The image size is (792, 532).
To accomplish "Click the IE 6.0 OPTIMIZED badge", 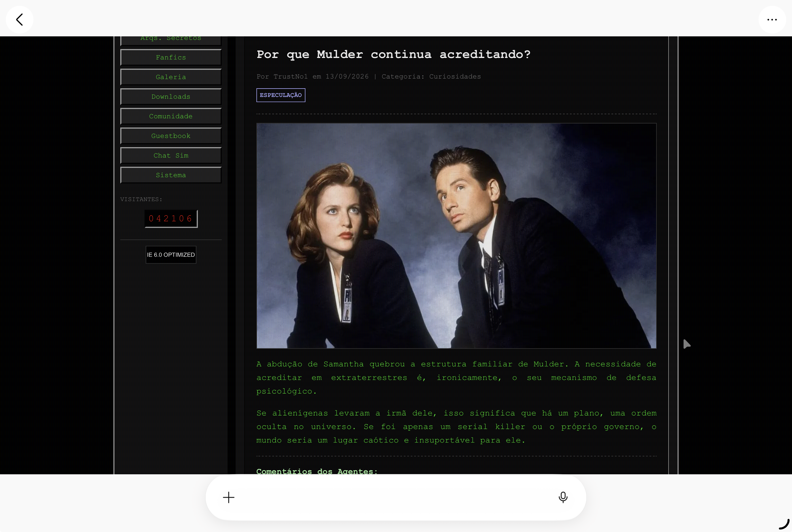I will click(171, 255).
